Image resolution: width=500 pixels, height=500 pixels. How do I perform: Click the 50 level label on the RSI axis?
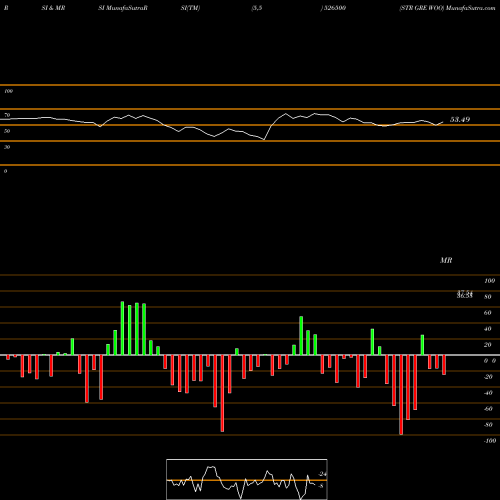pyautogui.click(x=7, y=131)
